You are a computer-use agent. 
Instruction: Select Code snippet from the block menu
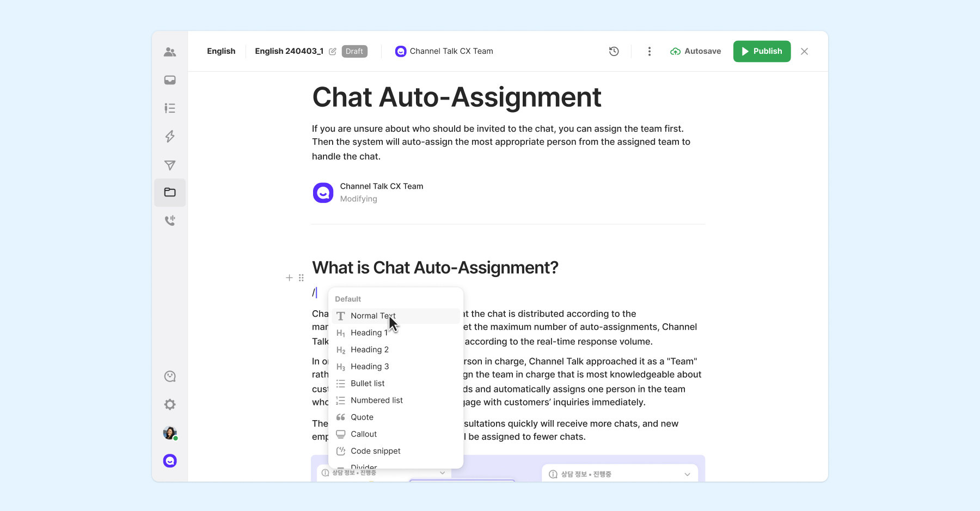pyautogui.click(x=396, y=451)
